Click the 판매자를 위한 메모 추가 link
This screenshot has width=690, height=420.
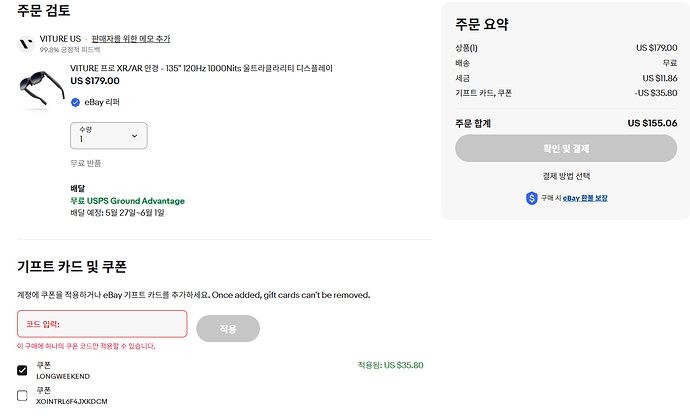pyautogui.click(x=131, y=39)
